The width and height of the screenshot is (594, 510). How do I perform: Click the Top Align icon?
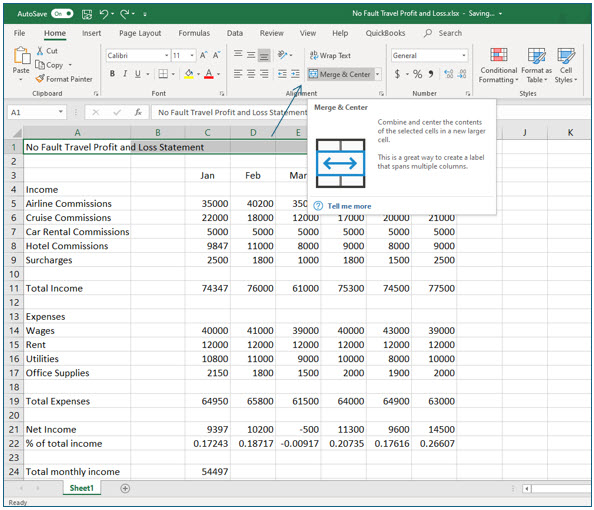(238, 55)
